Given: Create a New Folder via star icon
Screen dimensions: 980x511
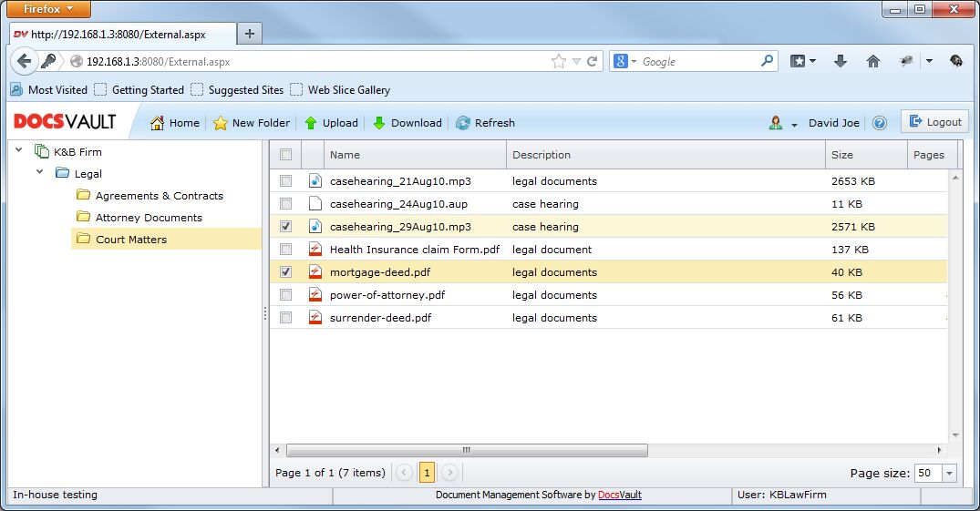Looking at the screenshot, I should [221, 123].
